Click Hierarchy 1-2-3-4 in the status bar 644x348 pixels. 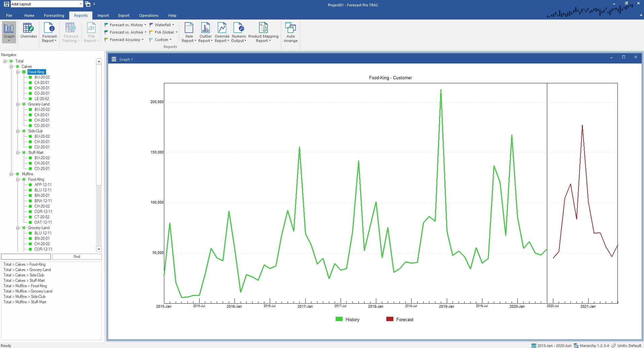pyautogui.click(x=595, y=345)
